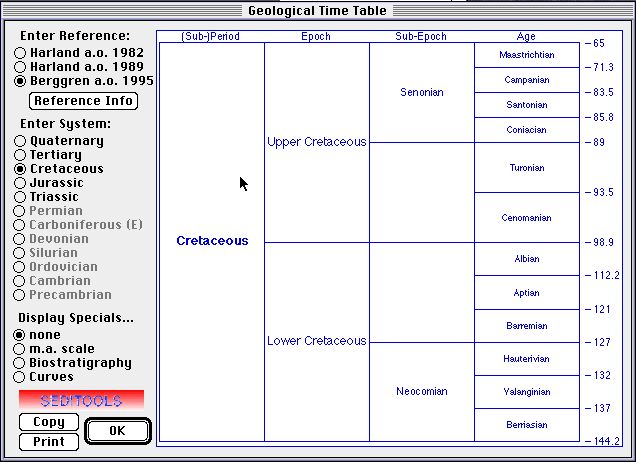Show Biostratigraphy specials
The width and height of the screenshot is (636, 462).
(20, 363)
